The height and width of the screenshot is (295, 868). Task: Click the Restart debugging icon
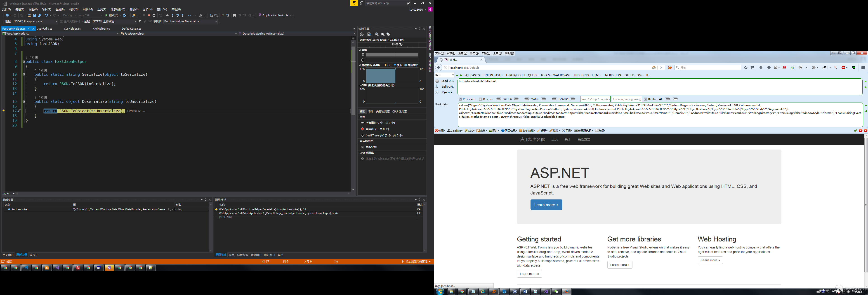click(154, 16)
